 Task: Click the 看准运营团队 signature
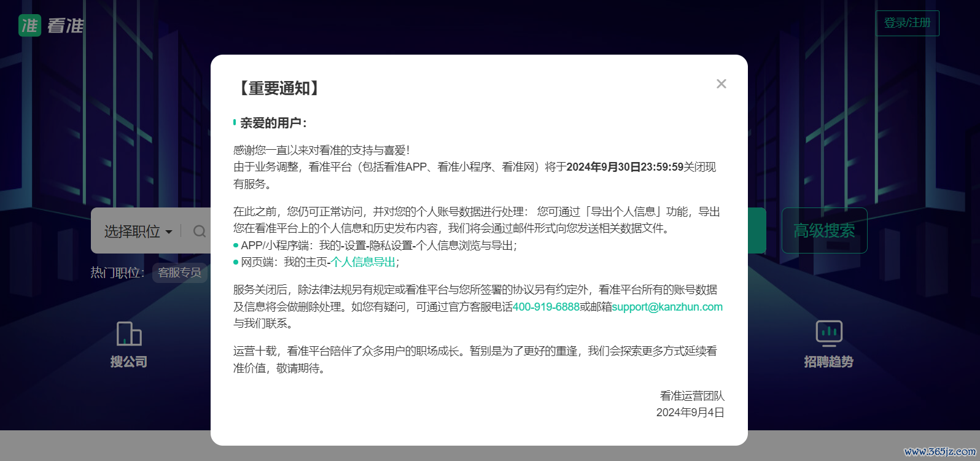pos(692,396)
